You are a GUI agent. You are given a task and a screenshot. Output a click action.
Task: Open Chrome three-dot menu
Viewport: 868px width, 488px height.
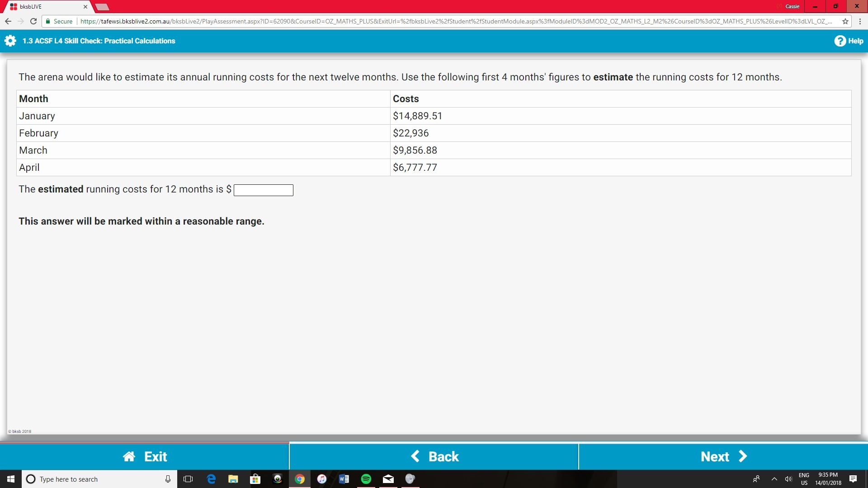860,21
